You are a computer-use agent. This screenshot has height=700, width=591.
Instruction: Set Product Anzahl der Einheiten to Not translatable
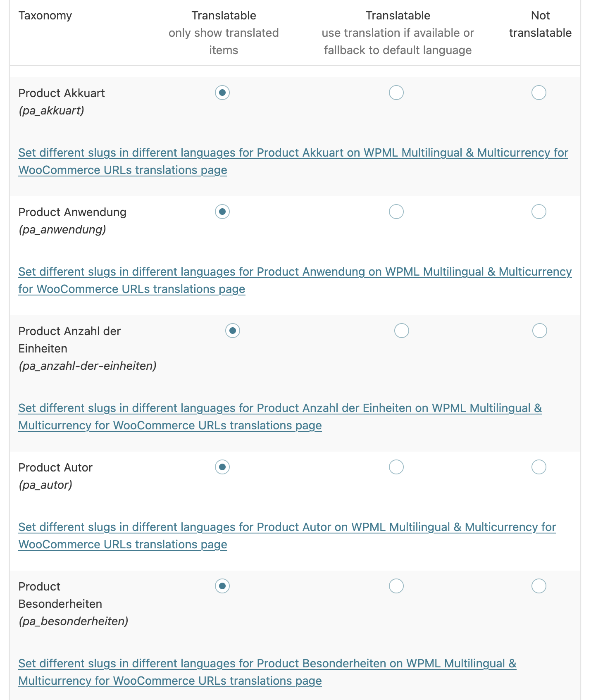pos(539,331)
